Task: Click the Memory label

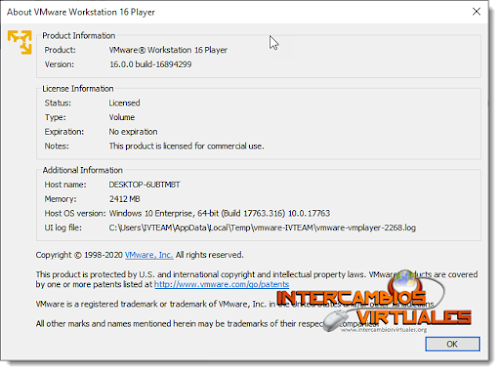Action: 60,199
